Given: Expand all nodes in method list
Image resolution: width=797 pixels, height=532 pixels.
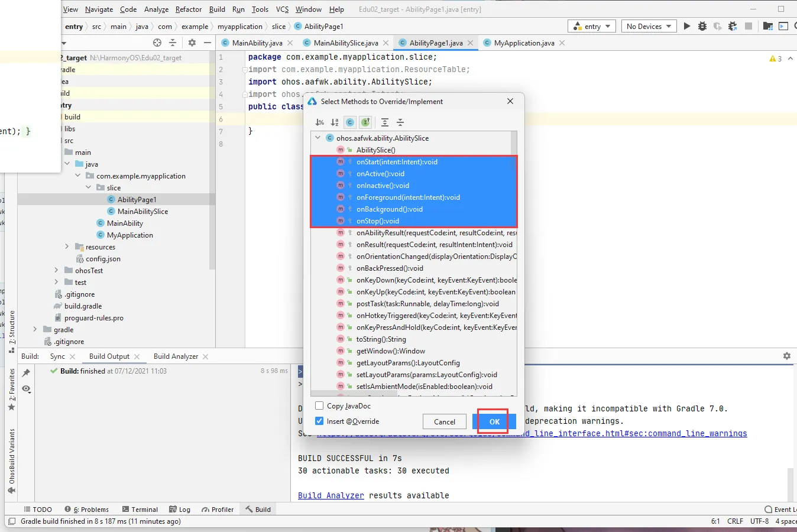Looking at the screenshot, I should tap(385, 122).
